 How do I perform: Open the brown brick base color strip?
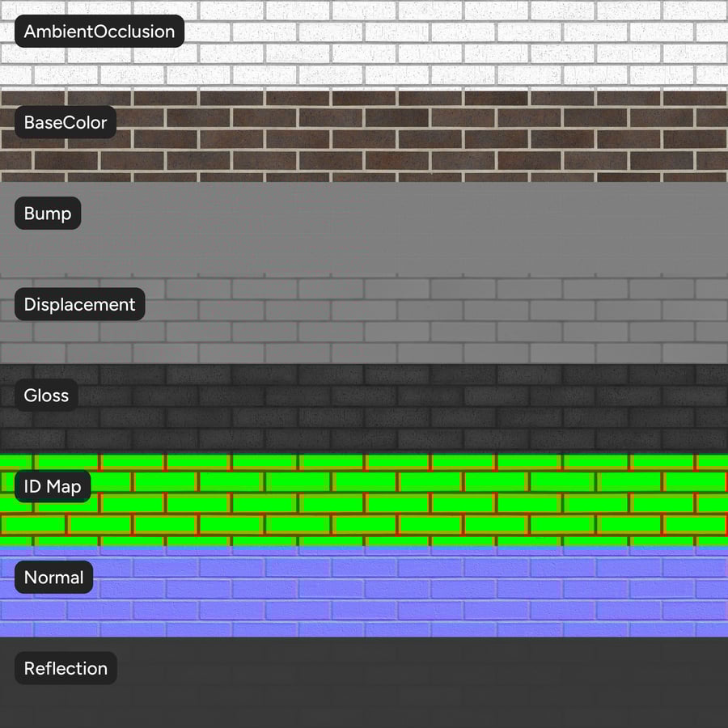(364, 137)
